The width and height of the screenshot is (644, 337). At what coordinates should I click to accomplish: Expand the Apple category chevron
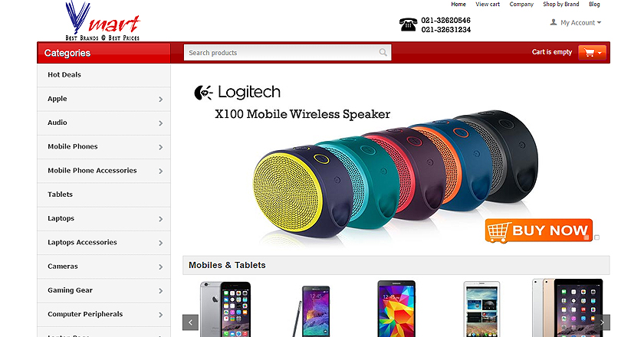(x=160, y=100)
